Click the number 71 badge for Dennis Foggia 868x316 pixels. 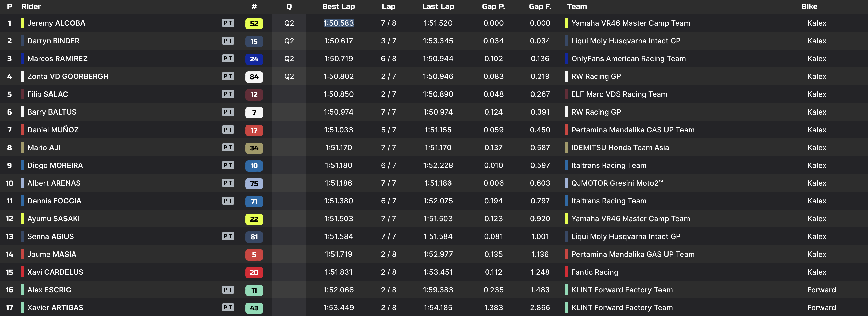tap(254, 201)
